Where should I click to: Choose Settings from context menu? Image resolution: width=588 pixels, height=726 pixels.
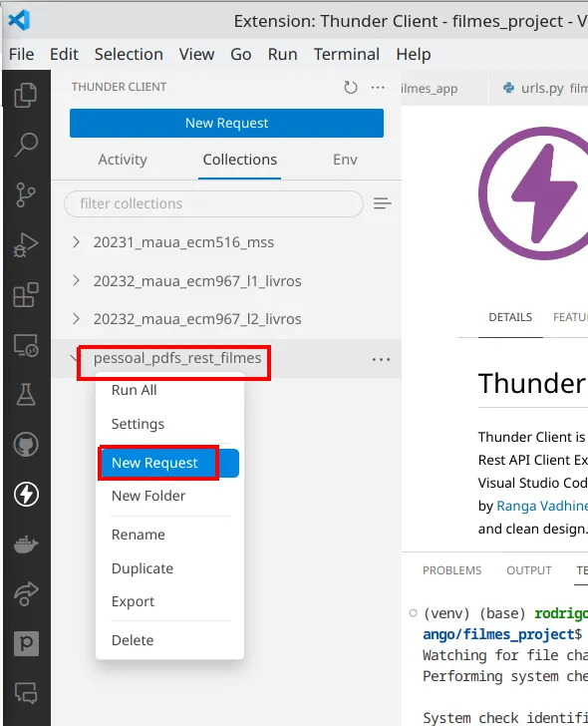point(169,424)
